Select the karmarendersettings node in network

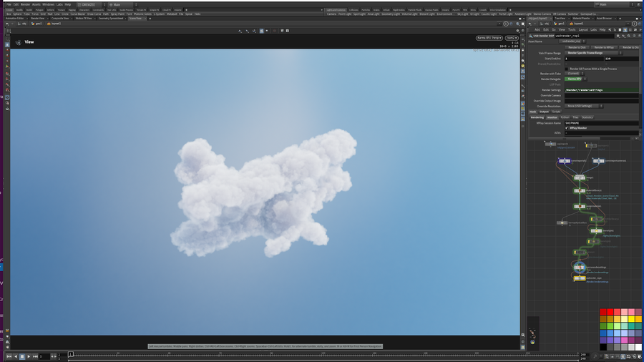point(580,267)
